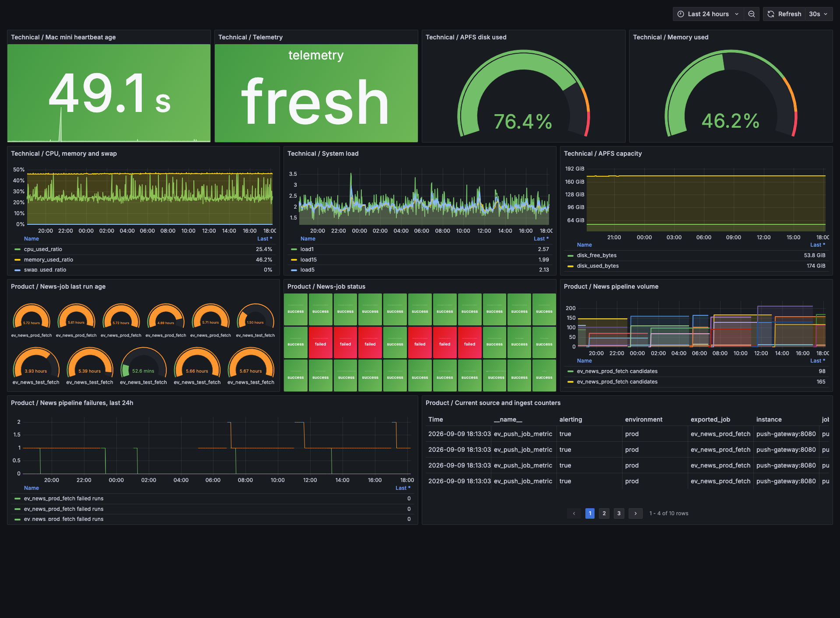This screenshot has width=840, height=618.
Task: Open the yellow color swatch for disk_used_bytes
Action: click(570, 266)
